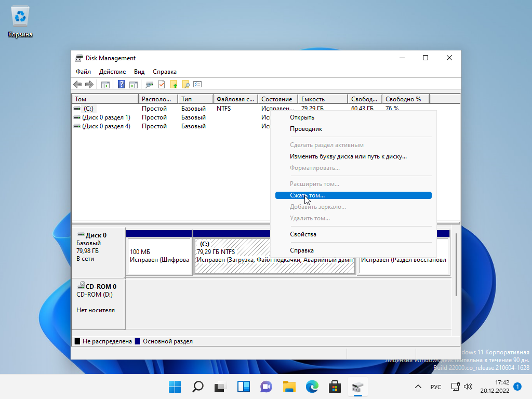Toggle the console tree pane icon
The width and height of the screenshot is (532, 399).
click(x=105, y=85)
